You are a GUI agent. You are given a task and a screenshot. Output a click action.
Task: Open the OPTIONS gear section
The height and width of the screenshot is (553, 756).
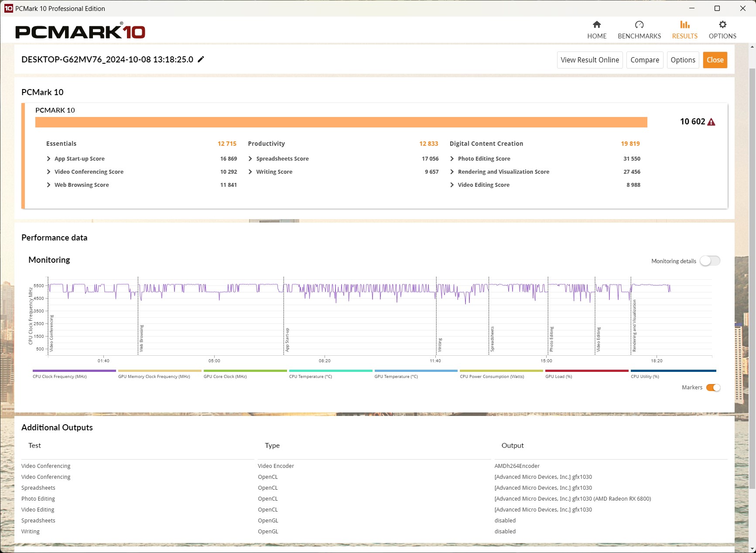click(x=722, y=30)
